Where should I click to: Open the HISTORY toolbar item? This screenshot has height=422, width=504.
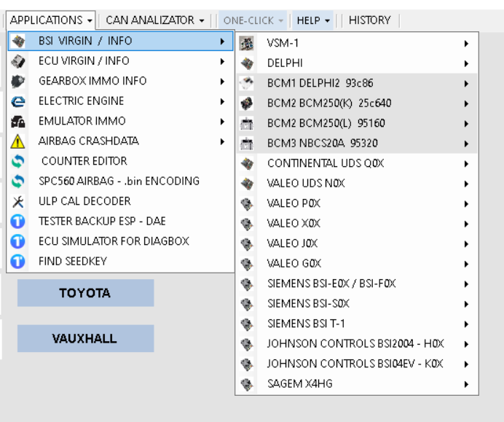pos(369,20)
